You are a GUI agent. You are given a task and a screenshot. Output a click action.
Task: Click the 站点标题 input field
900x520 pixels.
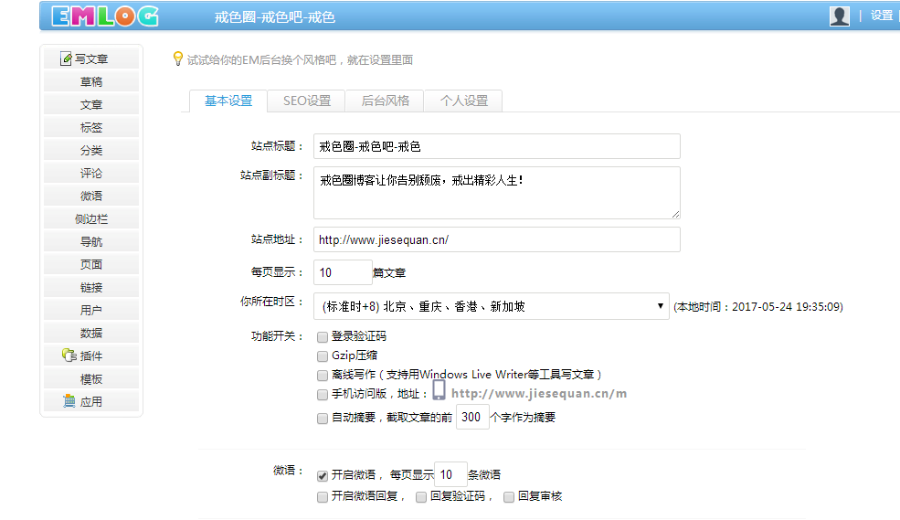coord(497,146)
